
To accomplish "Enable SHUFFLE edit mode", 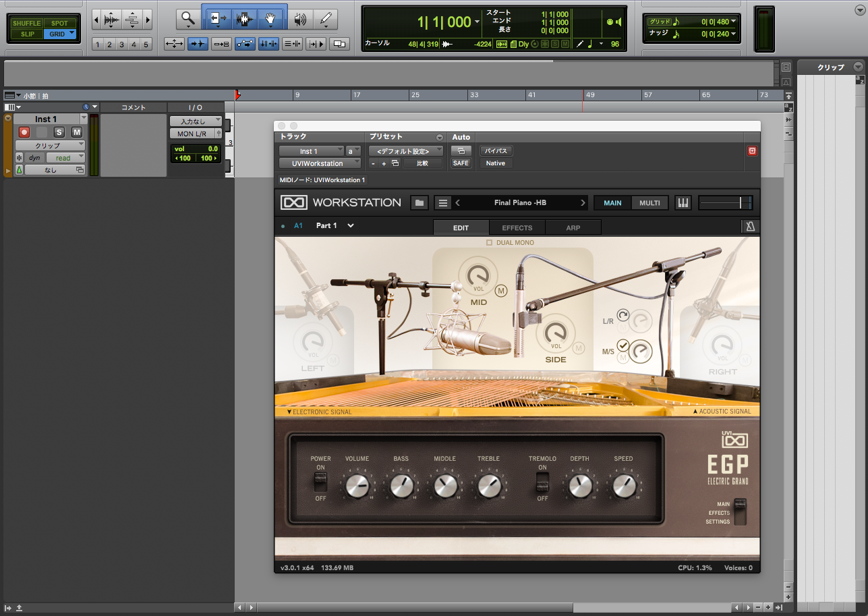I will pos(26,23).
